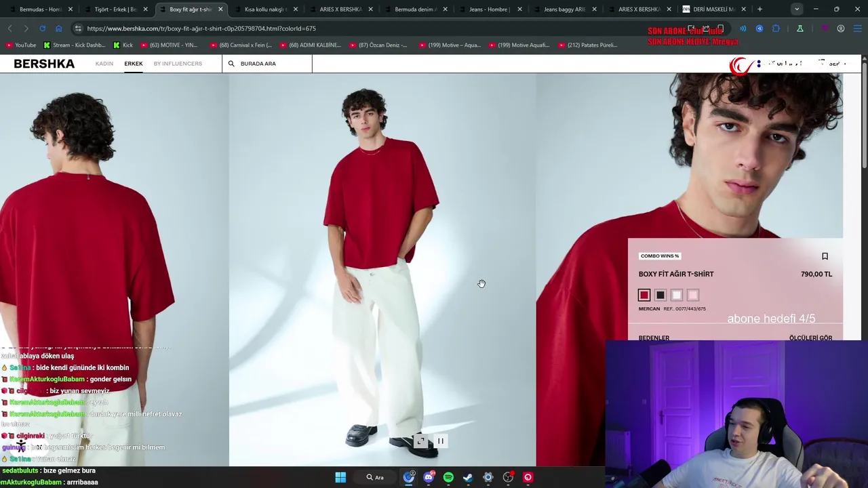Viewport: 868px width, 488px height.
Task: Open the tab search dropdown
Action: [797, 9]
